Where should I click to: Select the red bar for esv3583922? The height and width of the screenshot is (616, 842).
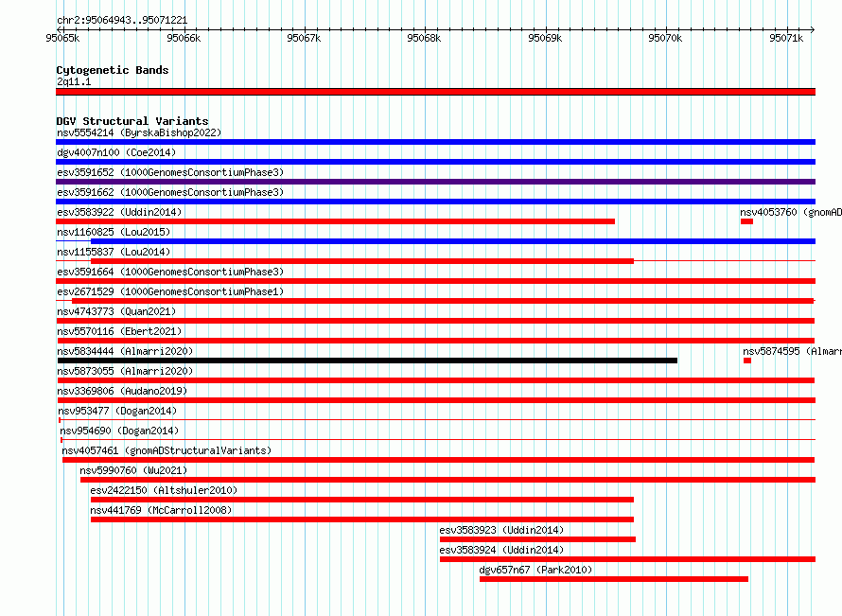335,221
